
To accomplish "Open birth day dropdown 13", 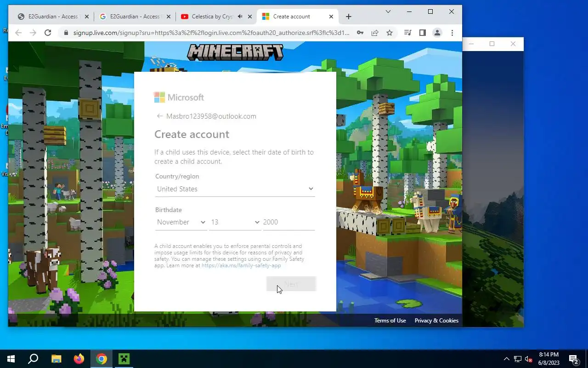I will pos(235,222).
